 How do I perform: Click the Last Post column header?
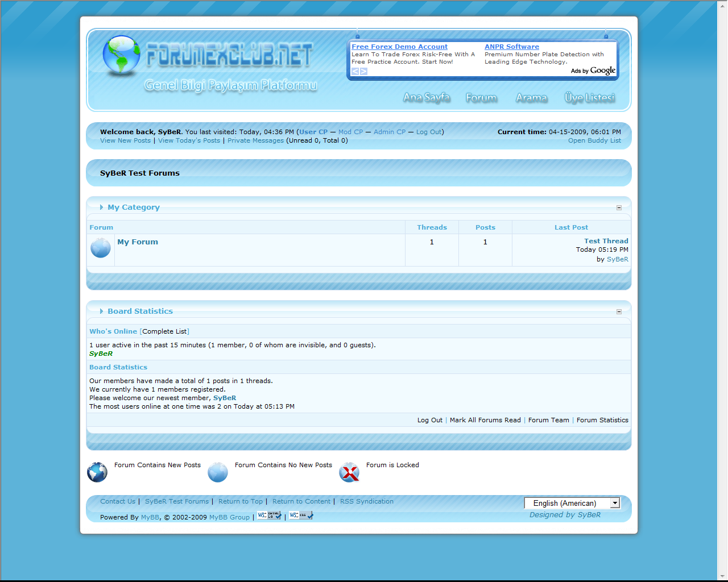click(572, 227)
